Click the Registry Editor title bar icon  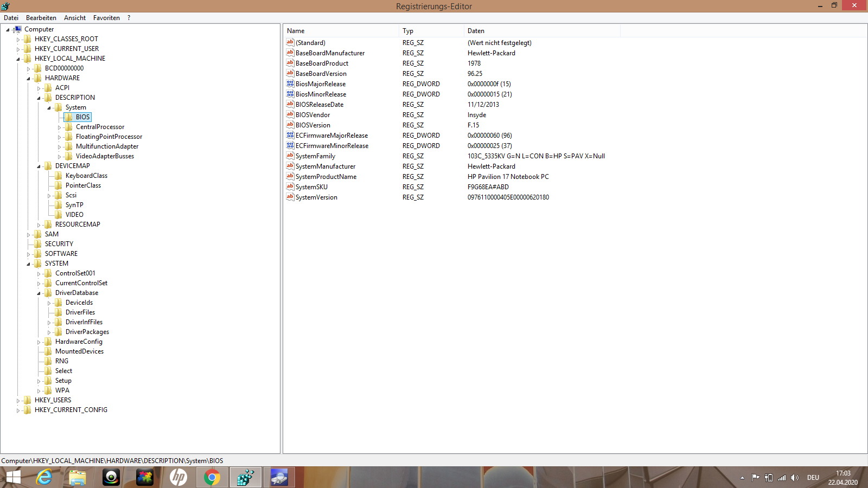5,6
